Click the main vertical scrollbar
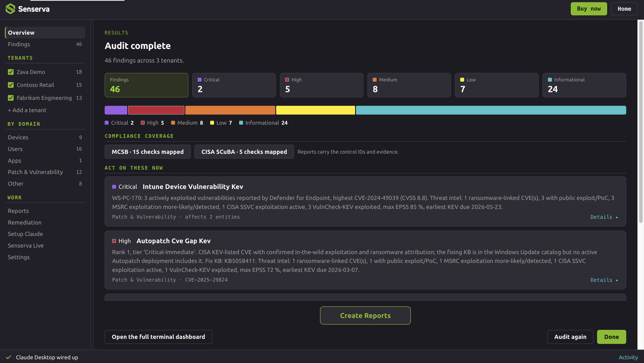The width and height of the screenshot is (644, 363). point(640,122)
